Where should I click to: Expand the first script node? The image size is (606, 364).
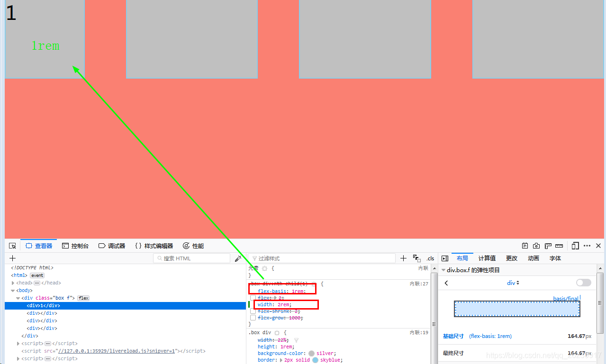pyautogui.click(x=18, y=343)
